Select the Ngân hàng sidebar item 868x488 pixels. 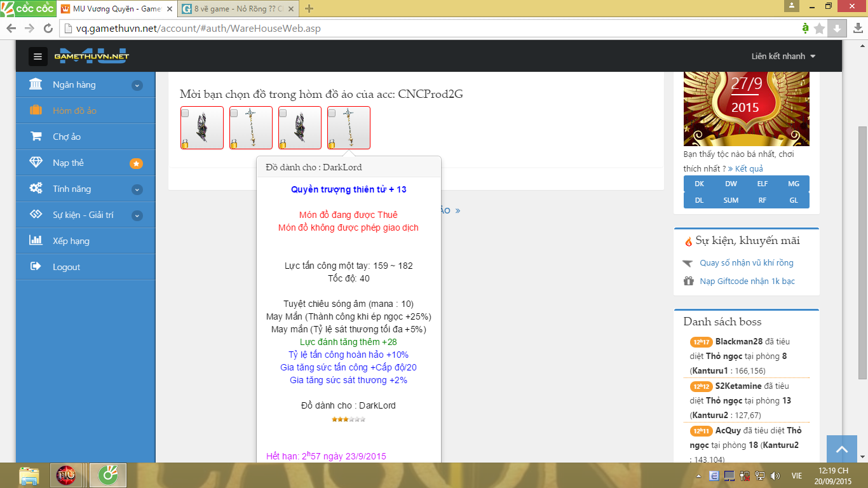pyautogui.click(x=86, y=85)
